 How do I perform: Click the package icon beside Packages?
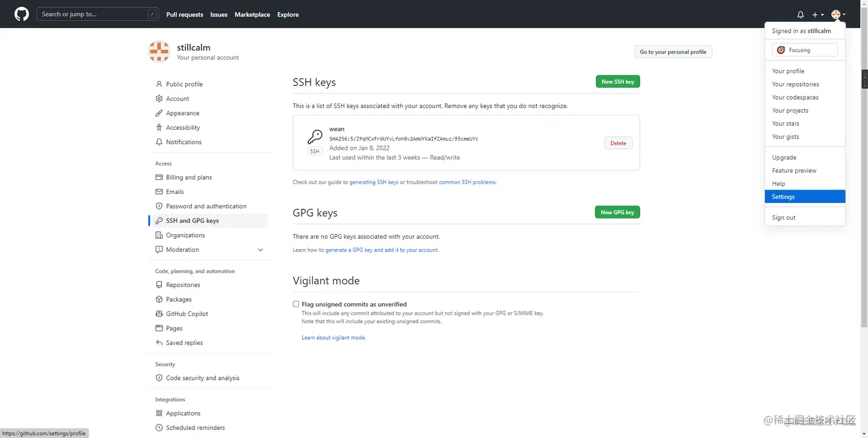[159, 299]
